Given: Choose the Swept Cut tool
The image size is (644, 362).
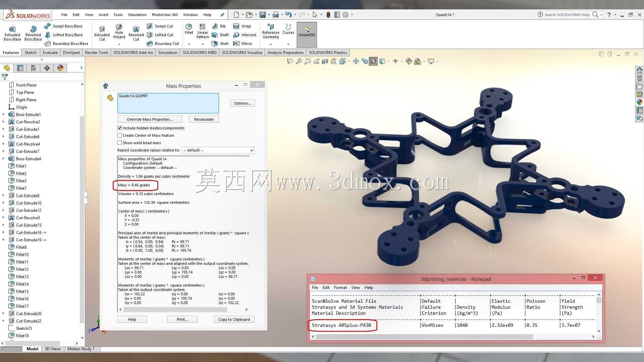Looking at the screenshot, I should click(x=160, y=26).
